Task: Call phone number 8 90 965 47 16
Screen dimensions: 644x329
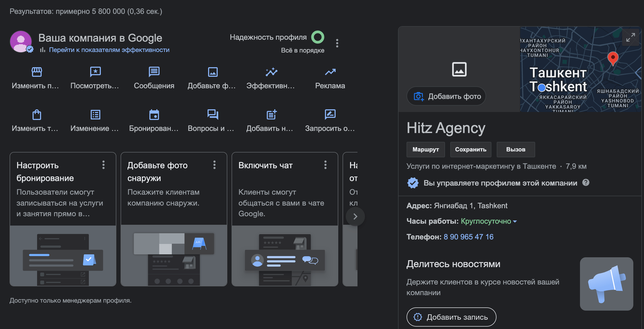Action: click(468, 237)
